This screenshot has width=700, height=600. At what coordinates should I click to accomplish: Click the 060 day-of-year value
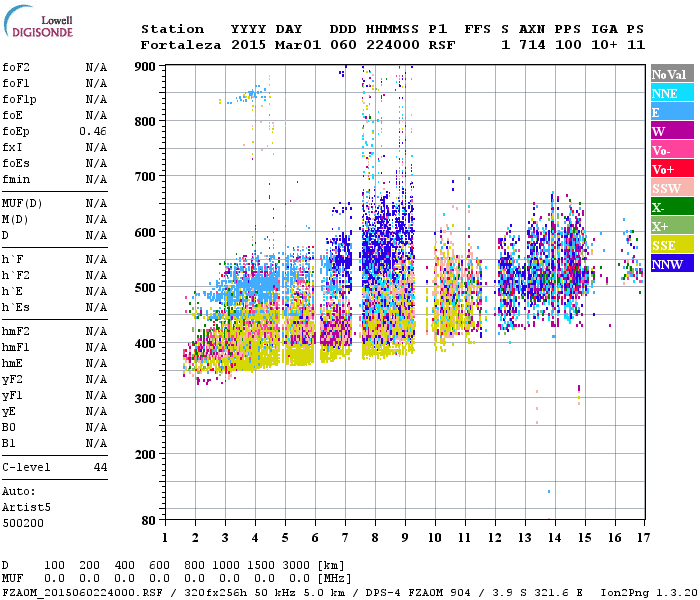click(343, 45)
